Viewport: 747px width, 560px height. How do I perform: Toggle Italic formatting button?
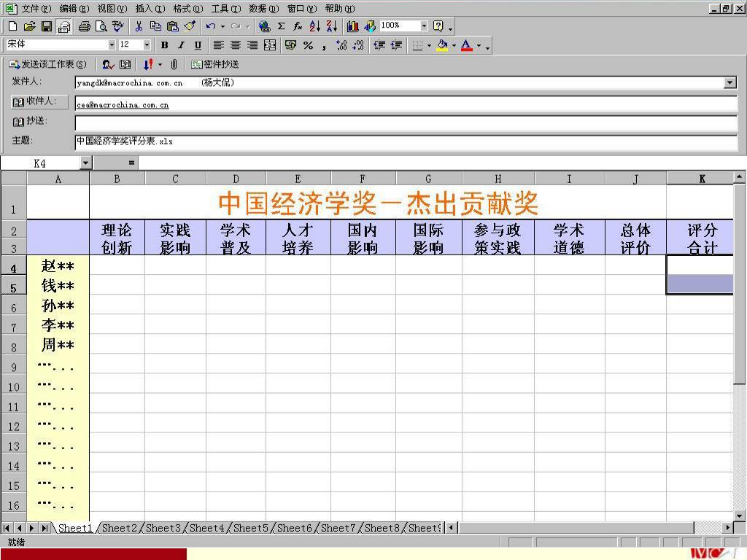[x=181, y=45]
